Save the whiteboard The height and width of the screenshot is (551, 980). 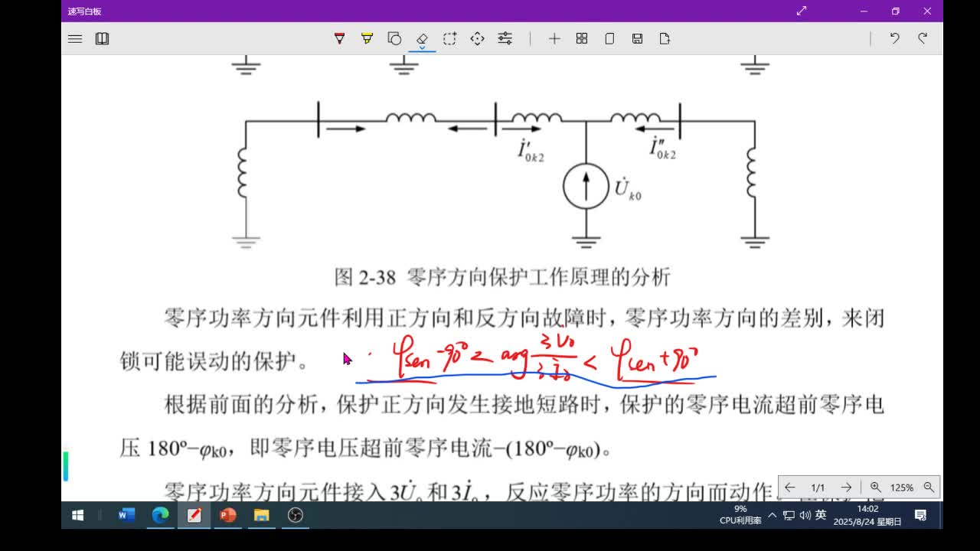pyautogui.click(x=637, y=38)
